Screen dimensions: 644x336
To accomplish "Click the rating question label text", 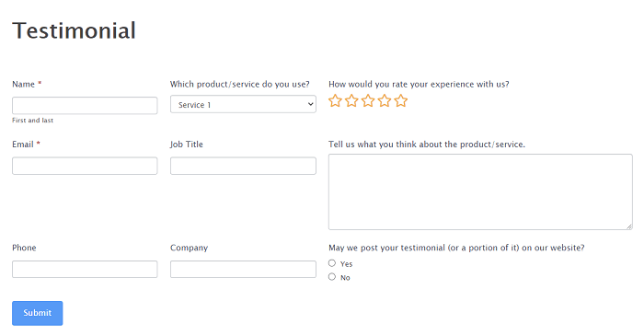I will (x=419, y=84).
